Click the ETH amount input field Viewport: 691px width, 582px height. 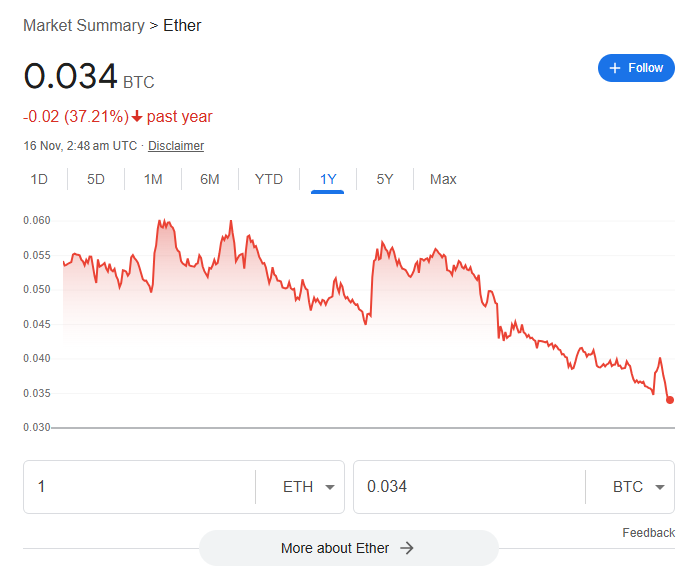140,487
